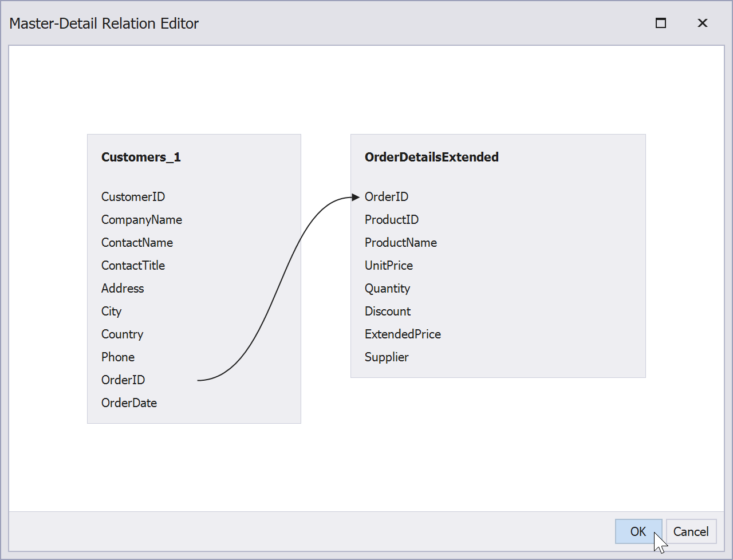Select OrderID in the OrderDetailsExtended table
This screenshot has height=560, width=733.
pos(387,196)
